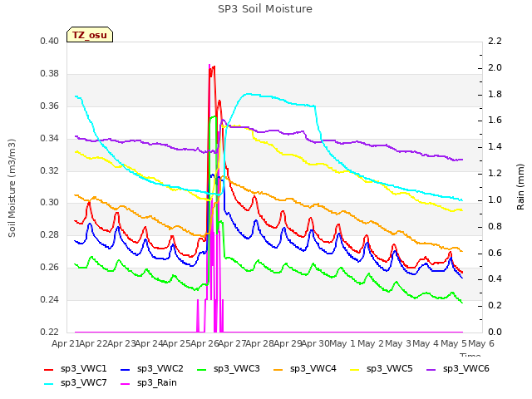Click the 0.36 left axis value
532x399 pixels.
(50, 106)
